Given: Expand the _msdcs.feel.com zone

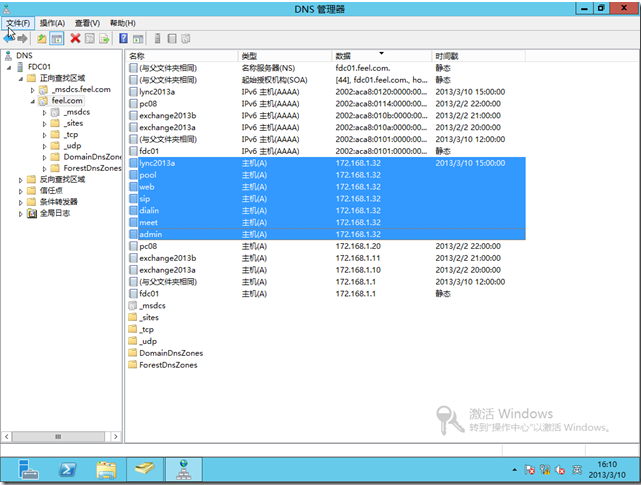Looking at the screenshot, I should (x=32, y=90).
